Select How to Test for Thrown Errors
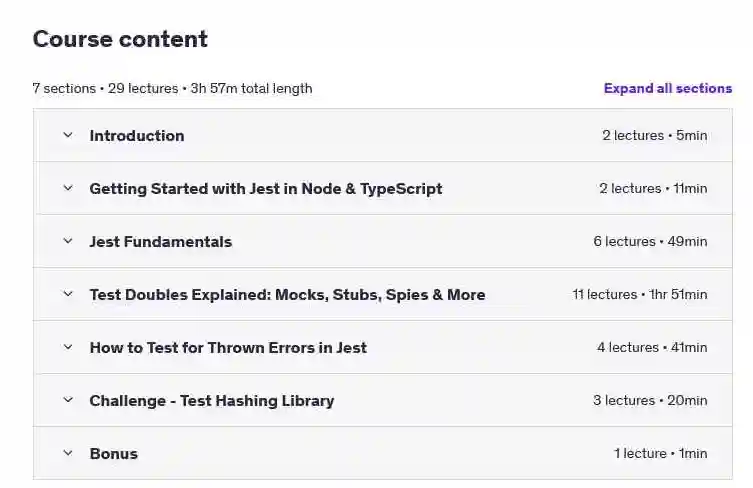 tap(228, 347)
